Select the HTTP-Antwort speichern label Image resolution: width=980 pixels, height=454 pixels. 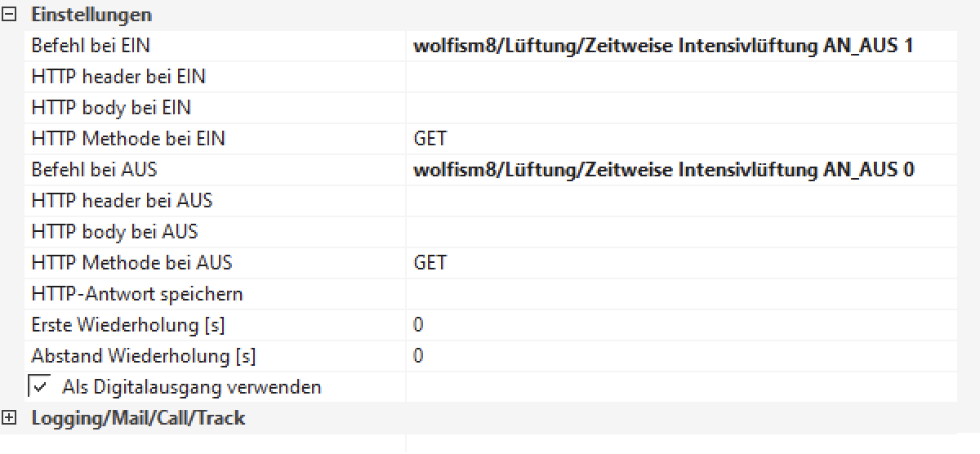tap(137, 294)
